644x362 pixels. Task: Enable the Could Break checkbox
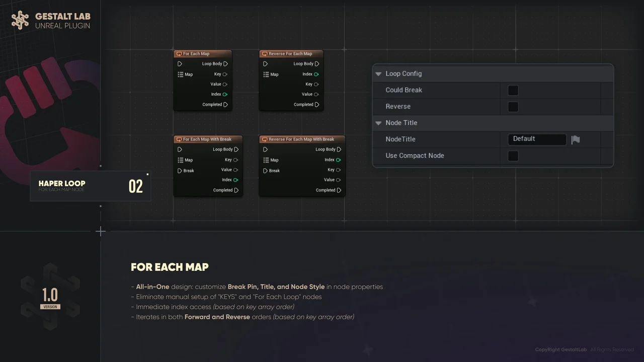click(x=513, y=90)
